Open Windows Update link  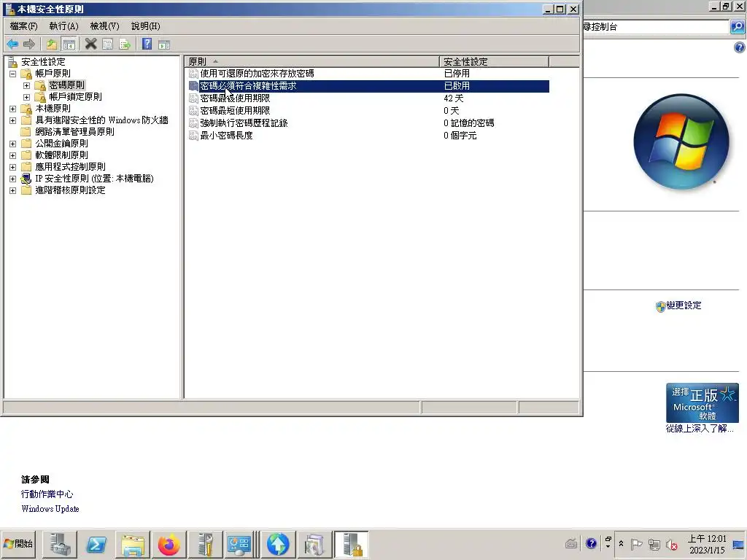coord(50,509)
